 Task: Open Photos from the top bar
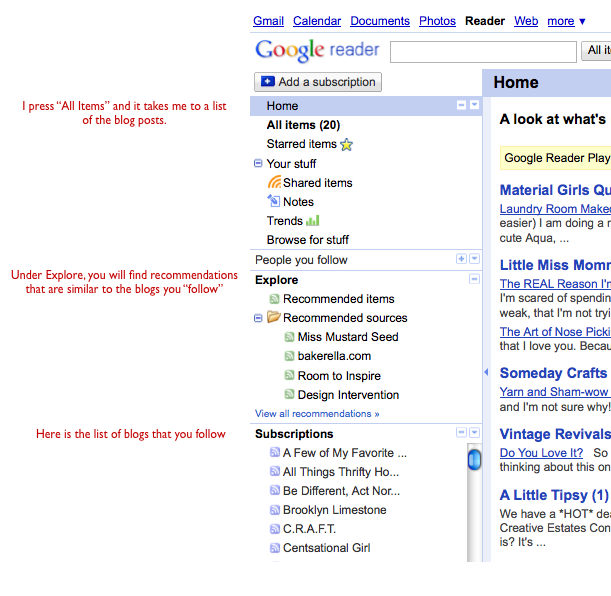(x=437, y=21)
